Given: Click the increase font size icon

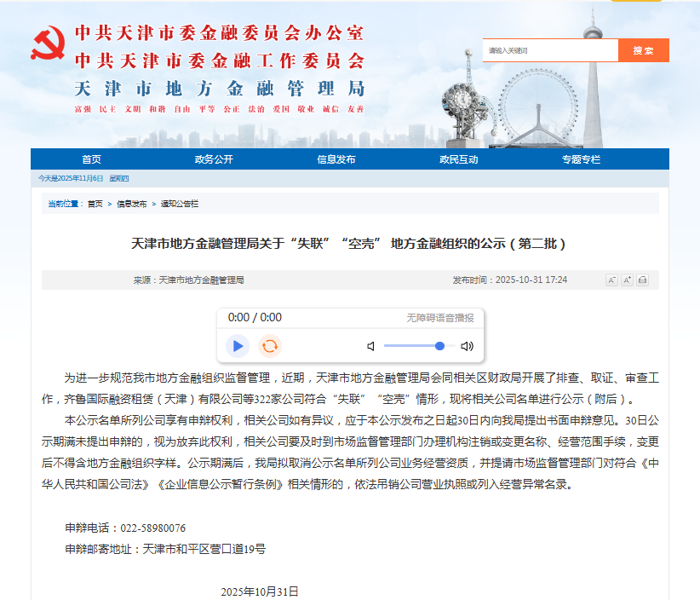Looking at the screenshot, I should point(627,280).
